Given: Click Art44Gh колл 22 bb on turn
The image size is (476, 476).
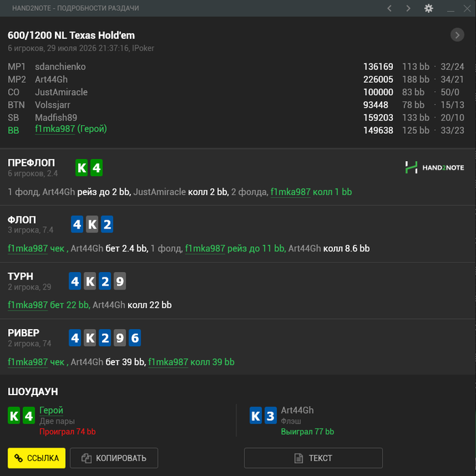Looking at the screenshot, I should (x=132, y=305).
